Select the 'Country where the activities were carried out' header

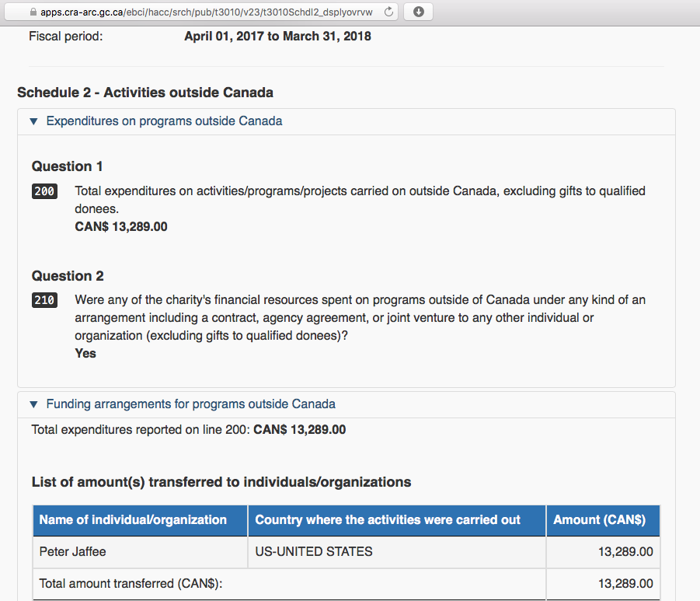click(x=388, y=520)
